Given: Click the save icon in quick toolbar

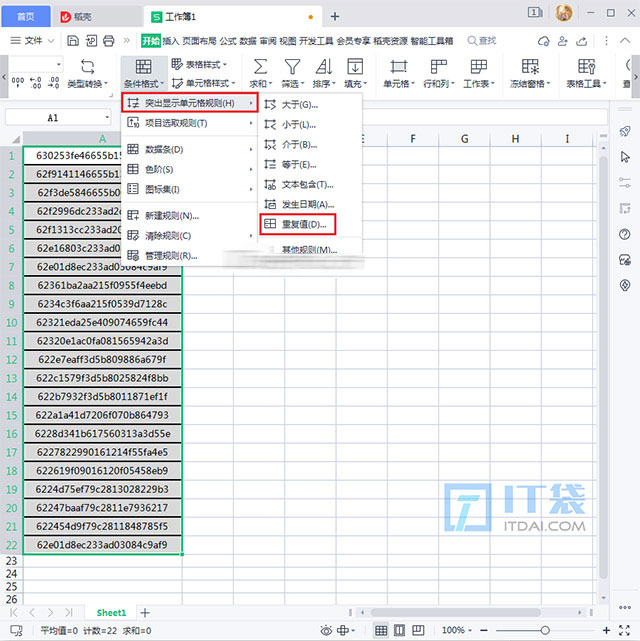Looking at the screenshot, I should [73, 40].
